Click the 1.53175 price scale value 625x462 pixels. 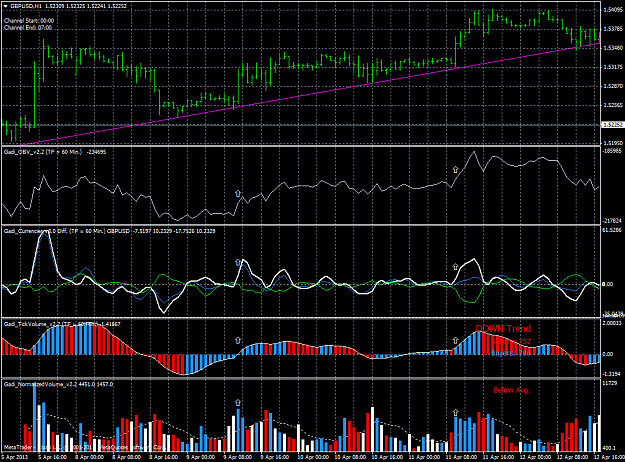point(613,67)
